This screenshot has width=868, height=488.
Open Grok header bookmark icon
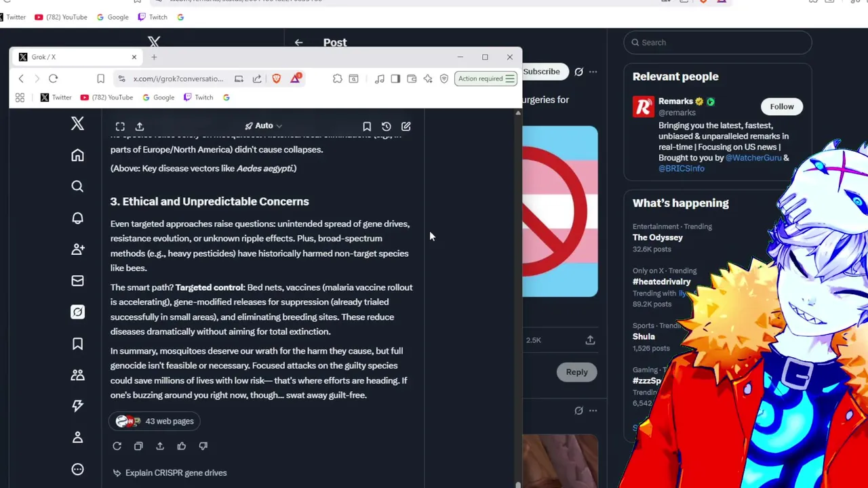tap(367, 126)
